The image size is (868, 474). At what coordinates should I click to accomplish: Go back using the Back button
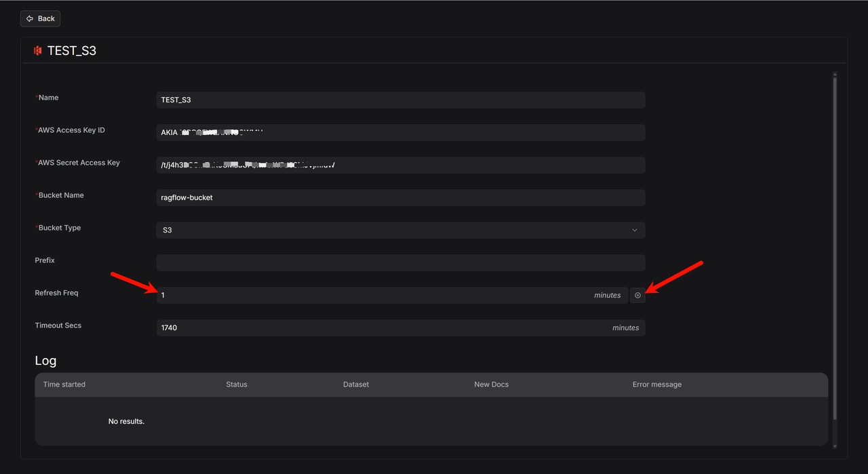40,18
